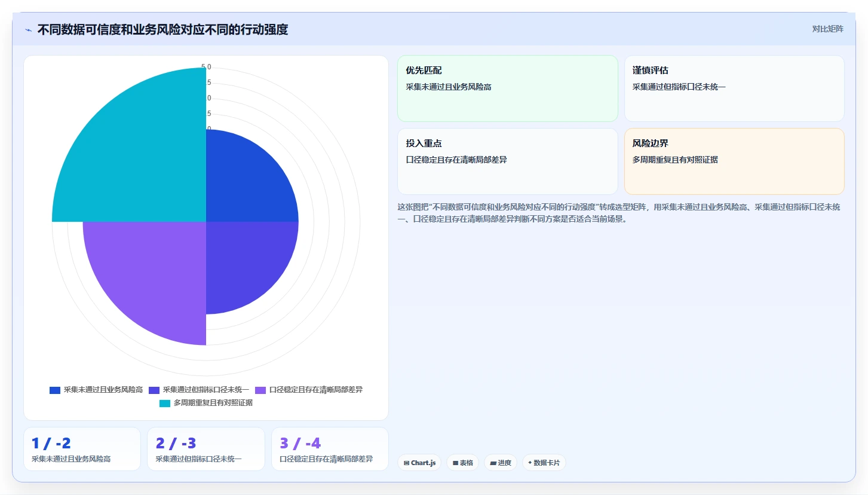
Task: Select the 谨慎评估 matrix card
Action: (734, 88)
